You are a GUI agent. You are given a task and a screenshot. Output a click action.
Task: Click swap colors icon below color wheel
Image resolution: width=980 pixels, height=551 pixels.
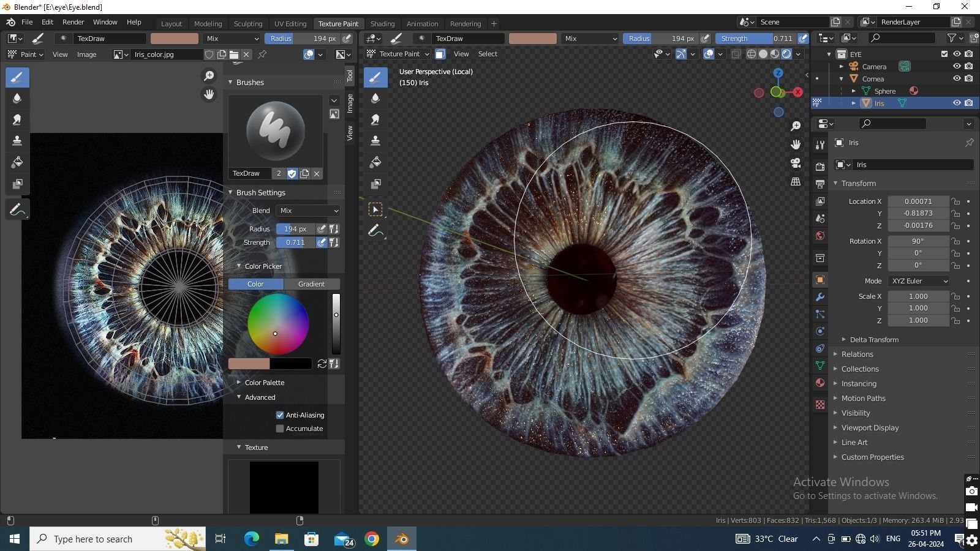[322, 364]
